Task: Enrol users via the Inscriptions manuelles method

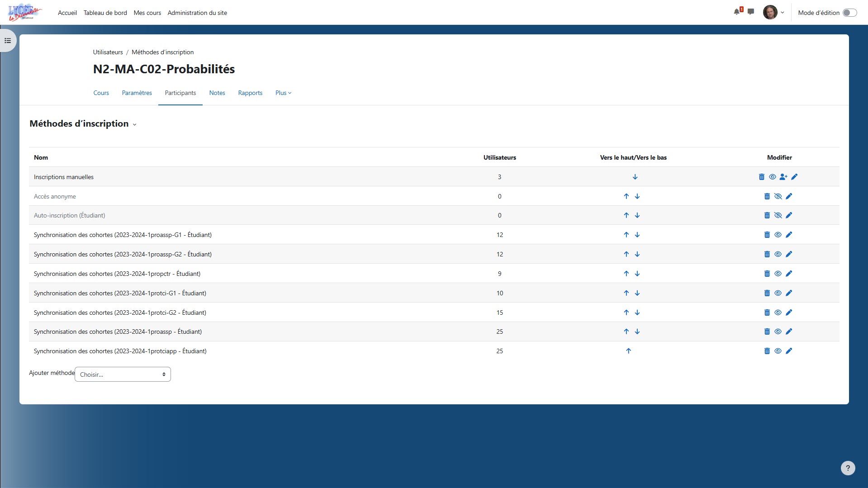Action: [784, 177]
